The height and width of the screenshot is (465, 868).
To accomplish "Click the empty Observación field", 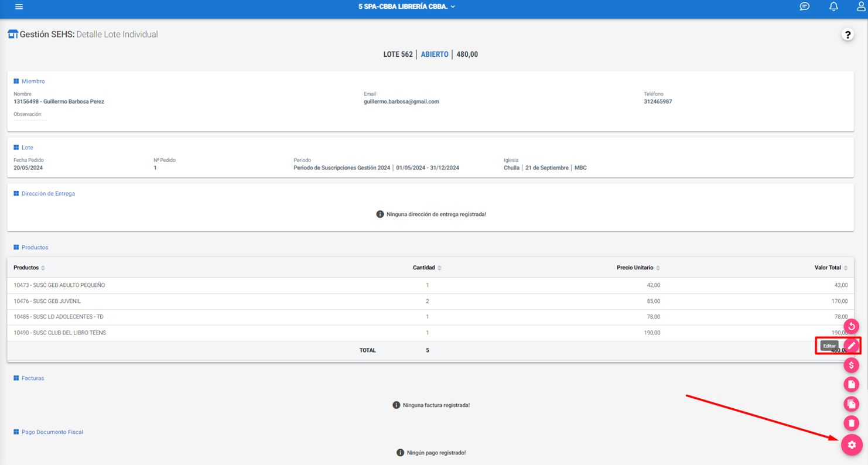I will tap(30, 119).
